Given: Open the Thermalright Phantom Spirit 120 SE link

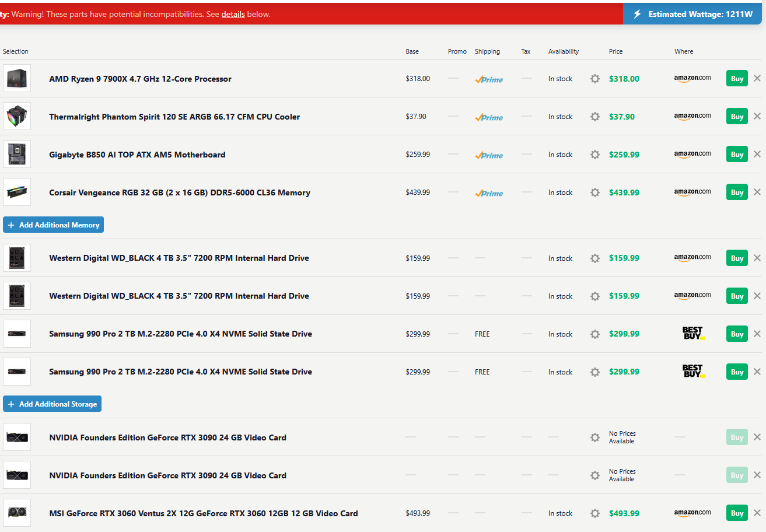Looking at the screenshot, I should [x=174, y=117].
